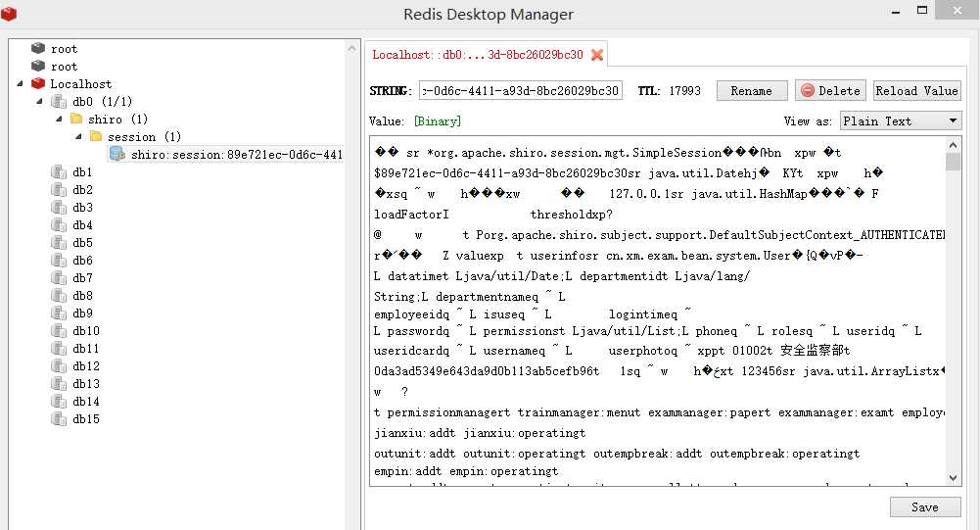This screenshot has height=530, width=980.
Task: Click the db14 database icon
Action: tap(59, 401)
